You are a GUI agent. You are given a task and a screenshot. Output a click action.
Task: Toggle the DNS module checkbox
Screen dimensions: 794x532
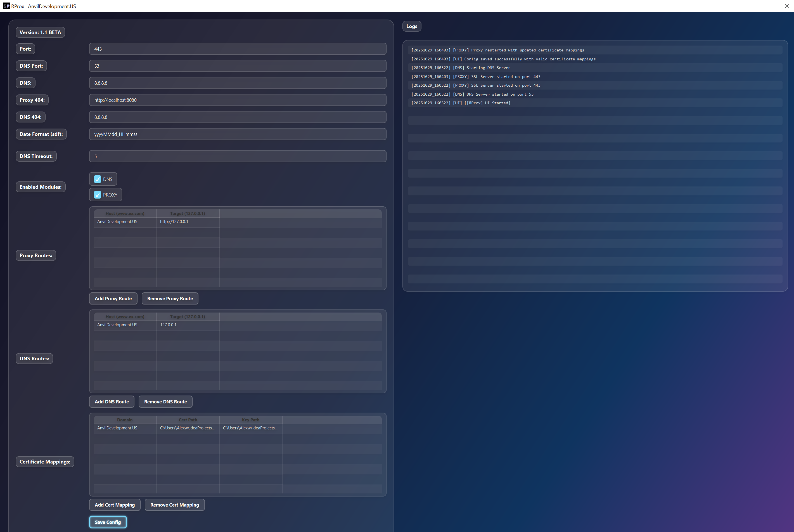click(x=97, y=179)
